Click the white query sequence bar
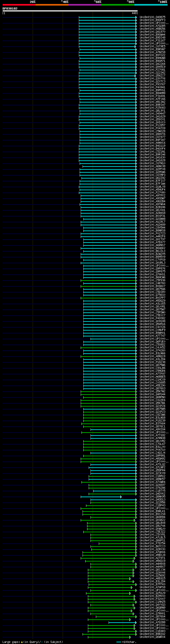The width and height of the screenshot is (170, 644). click(70, 11)
